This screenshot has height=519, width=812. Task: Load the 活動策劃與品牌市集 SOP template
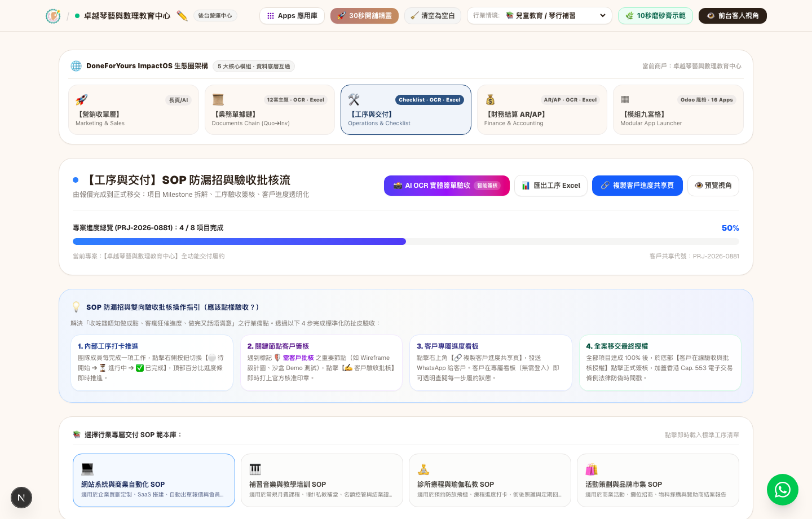658,480
